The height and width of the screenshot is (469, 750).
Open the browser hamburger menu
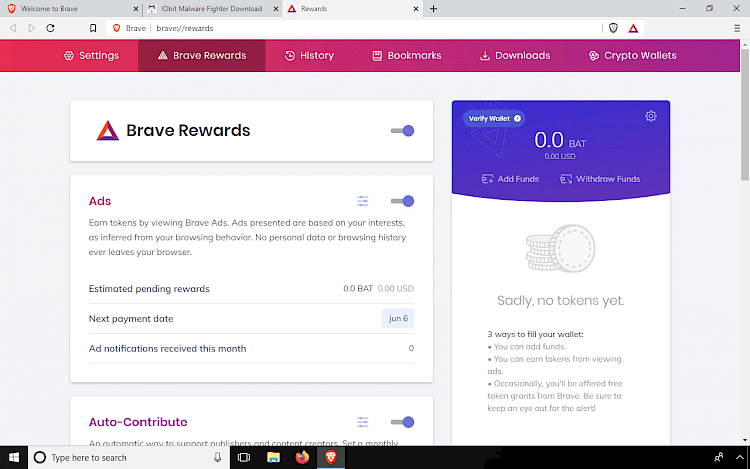[737, 28]
